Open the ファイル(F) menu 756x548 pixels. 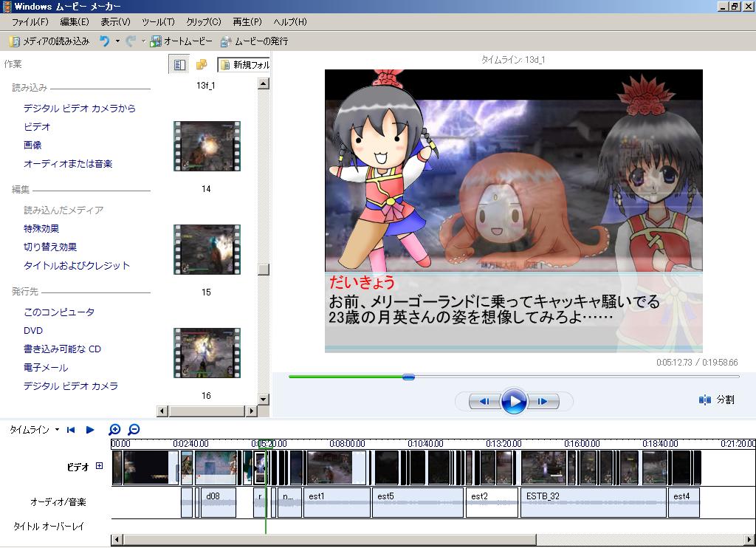(30, 22)
